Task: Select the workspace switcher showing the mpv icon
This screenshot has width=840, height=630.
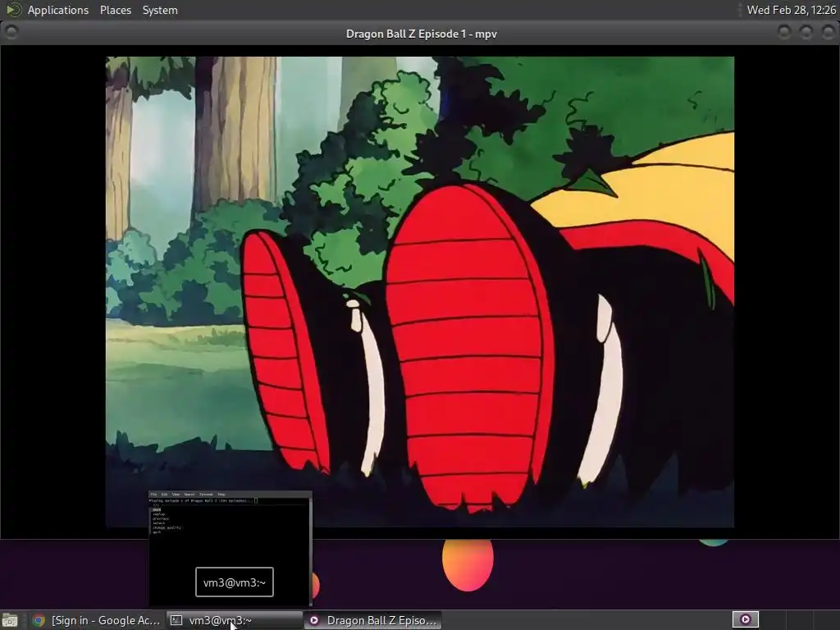Action: [x=745, y=620]
